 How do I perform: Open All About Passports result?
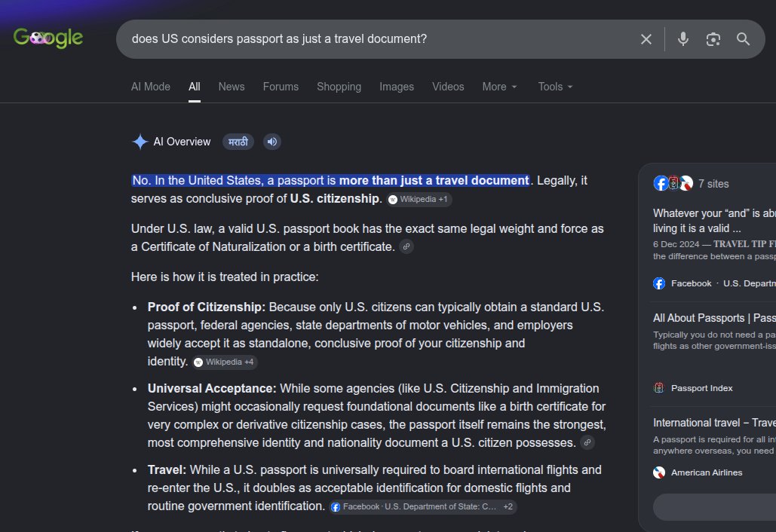click(714, 318)
